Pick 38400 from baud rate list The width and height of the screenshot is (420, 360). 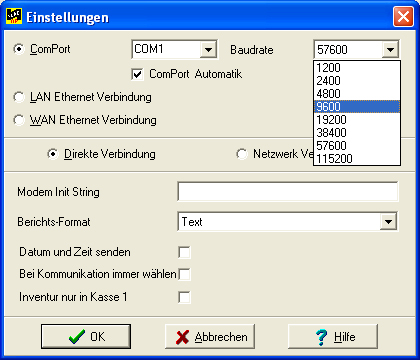click(x=357, y=133)
